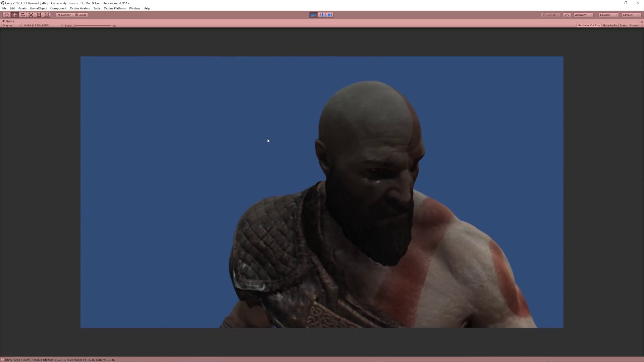Image resolution: width=644 pixels, height=362 pixels.
Task: Toggle Mute Audio
Action: click(610, 25)
